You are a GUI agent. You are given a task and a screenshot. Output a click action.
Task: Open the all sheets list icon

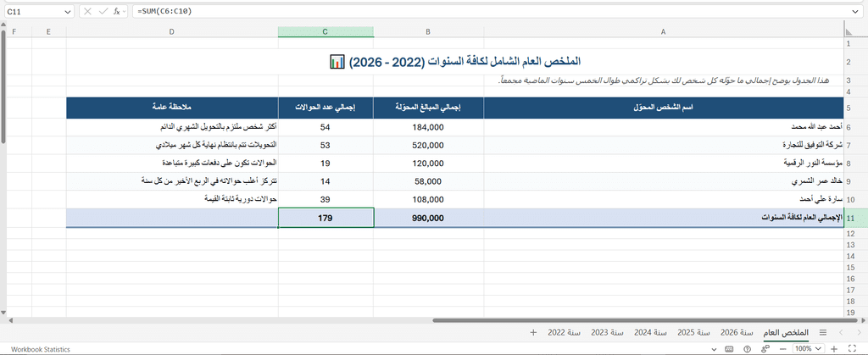click(823, 332)
